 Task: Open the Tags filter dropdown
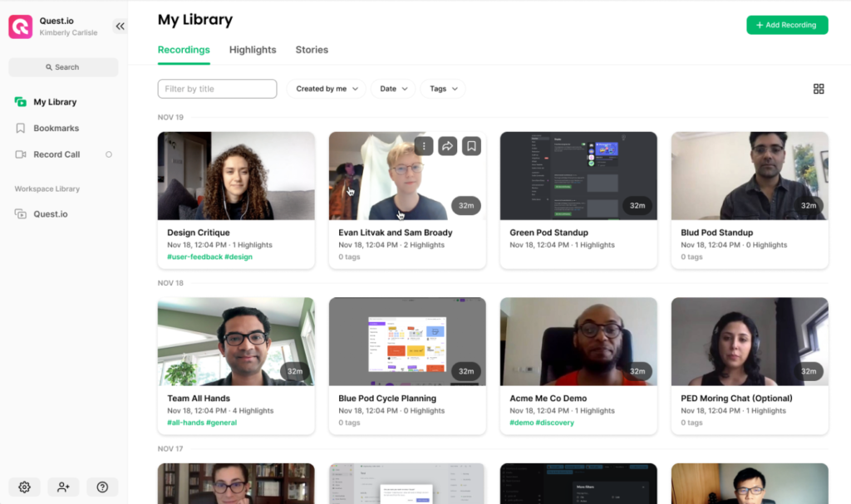coord(443,89)
